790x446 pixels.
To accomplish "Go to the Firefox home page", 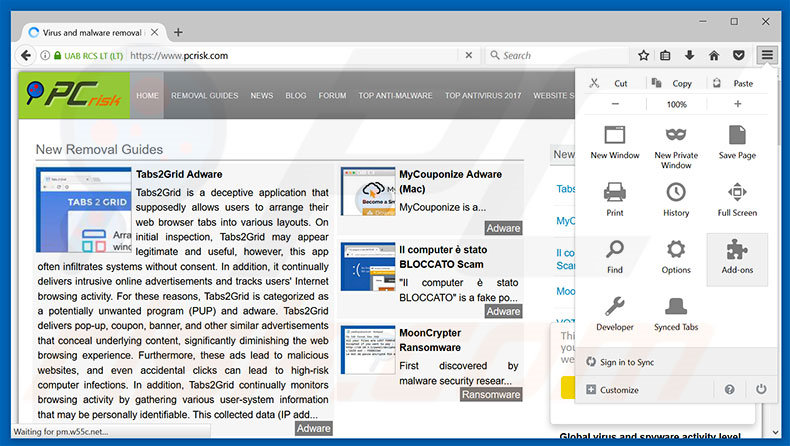I will pos(714,55).
